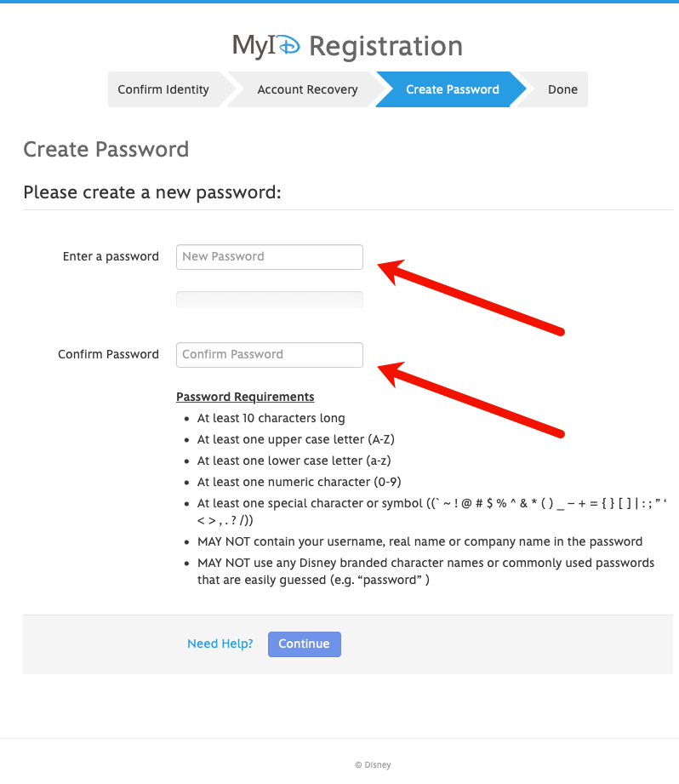The height and width of the screenshot is (784, 679).
Task: Click the New Password input field
Action: point(269,256)
